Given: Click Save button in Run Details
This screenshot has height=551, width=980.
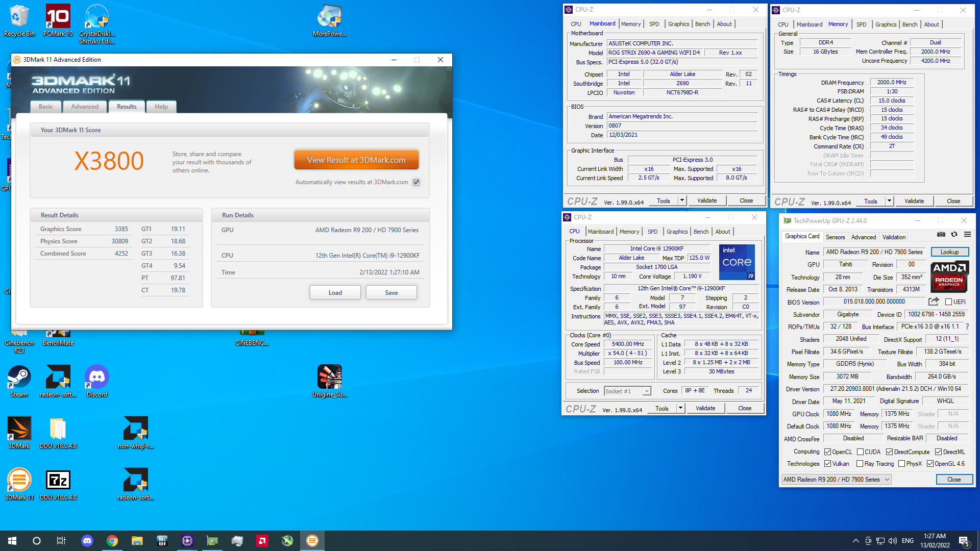Looking at the screenshot, I should 391,293.
